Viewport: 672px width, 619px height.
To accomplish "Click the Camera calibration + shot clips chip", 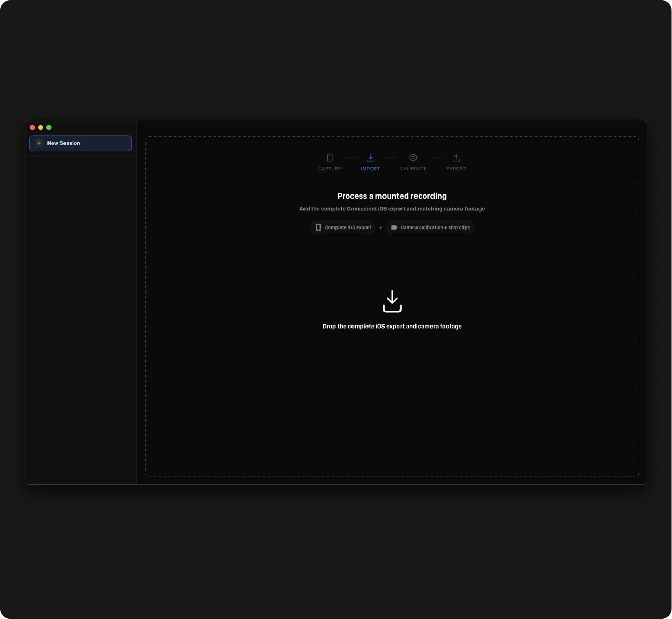I will [x=430, y=227].
